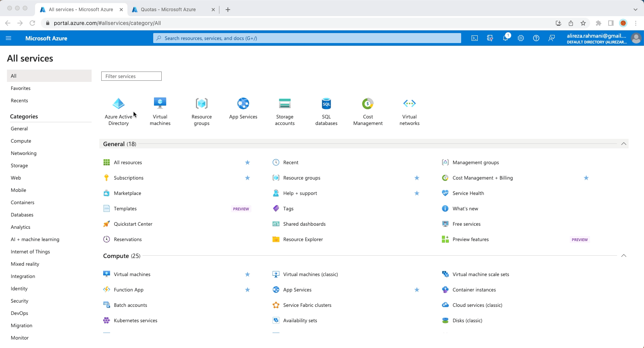
Task: Open the Reservations link
Action: tap(128, 239)
